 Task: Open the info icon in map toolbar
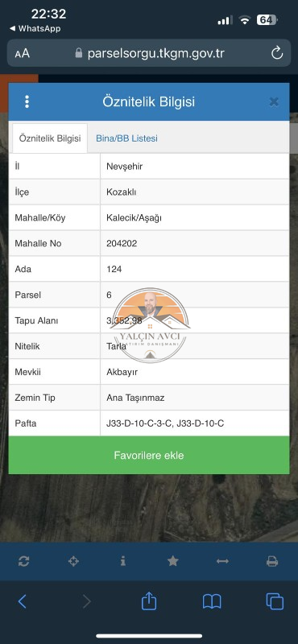coord(123,561)
